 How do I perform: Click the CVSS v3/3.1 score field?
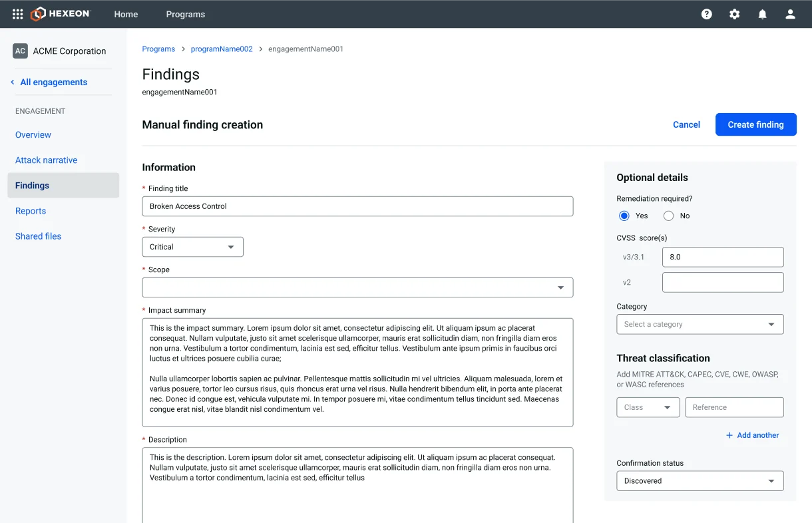click(x=723, y=257)
